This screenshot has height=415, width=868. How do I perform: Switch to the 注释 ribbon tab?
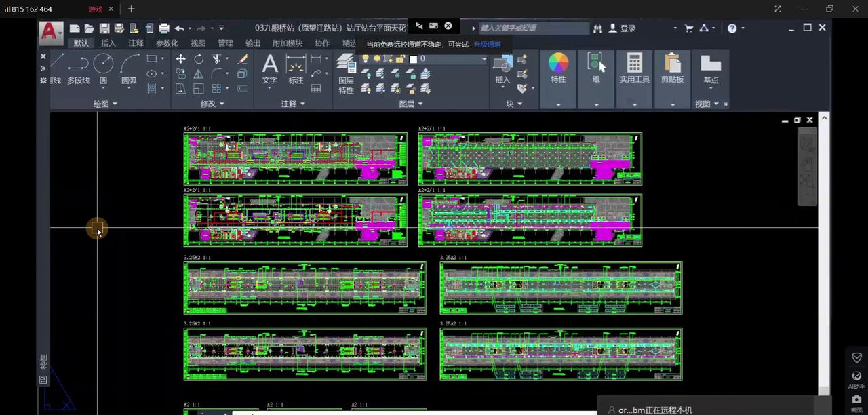(136, 43)
